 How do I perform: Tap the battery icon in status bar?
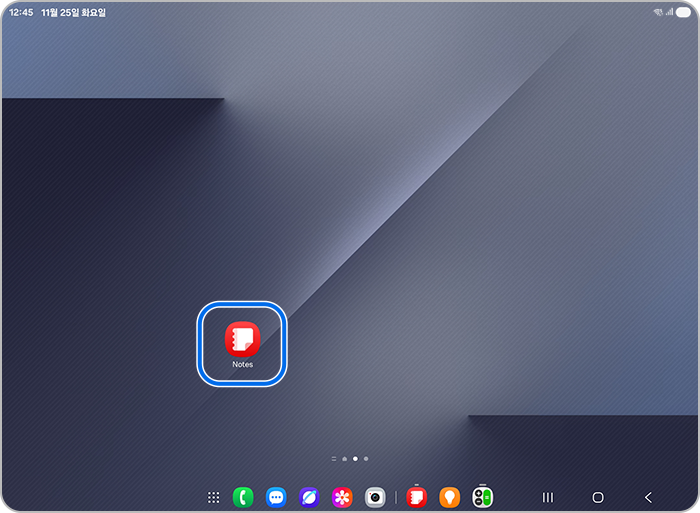[683, 13]
